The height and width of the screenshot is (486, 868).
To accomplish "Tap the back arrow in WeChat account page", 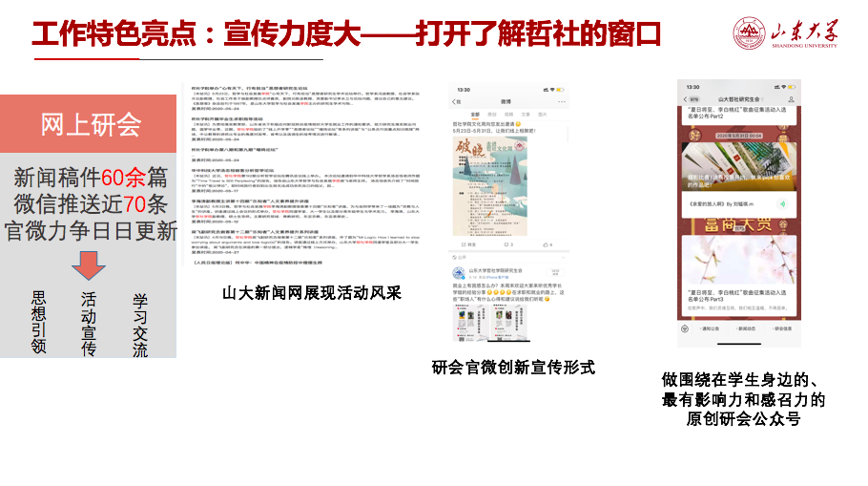I will (685, 98).
